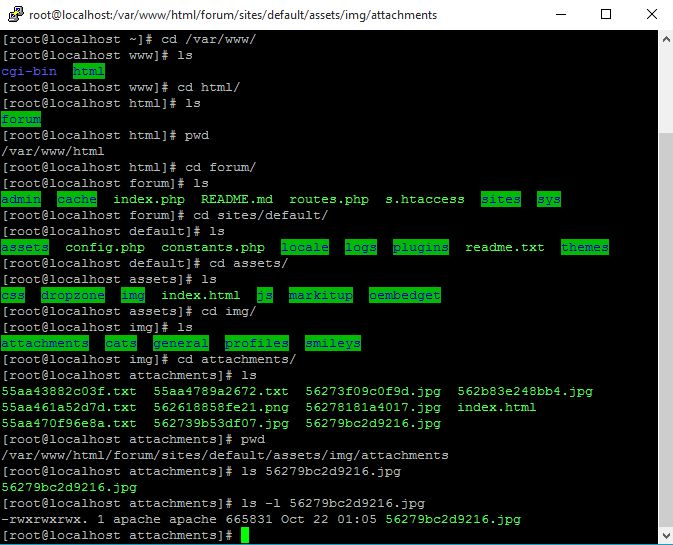Select the highlighted markitup directory

coord(321,295)
